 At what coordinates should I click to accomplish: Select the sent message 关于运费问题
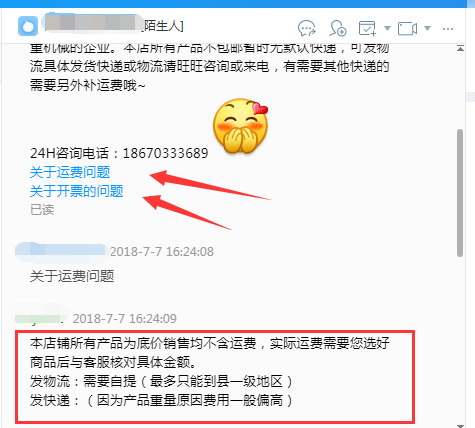coord(72,276)
